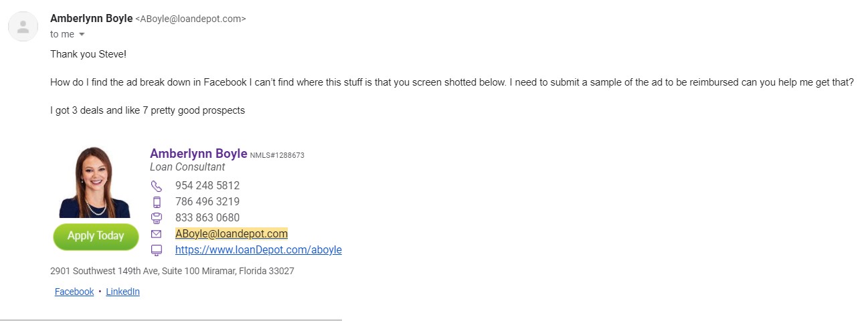Open the loanDepot.com/aboyle website link
This screenshot has width=868, height=321.
click(x=258, y=250)
